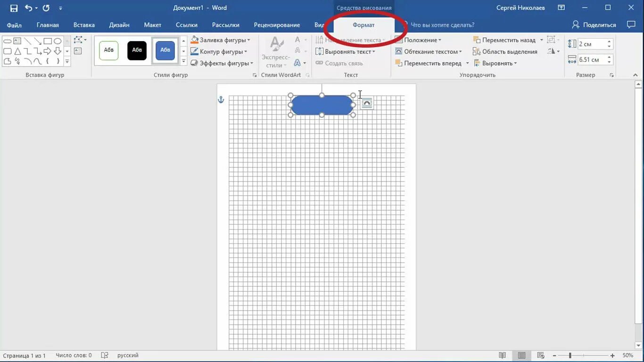644x362 pixels.
Task: Select the isosceles triangle shape
Action: tap(17, 51)
